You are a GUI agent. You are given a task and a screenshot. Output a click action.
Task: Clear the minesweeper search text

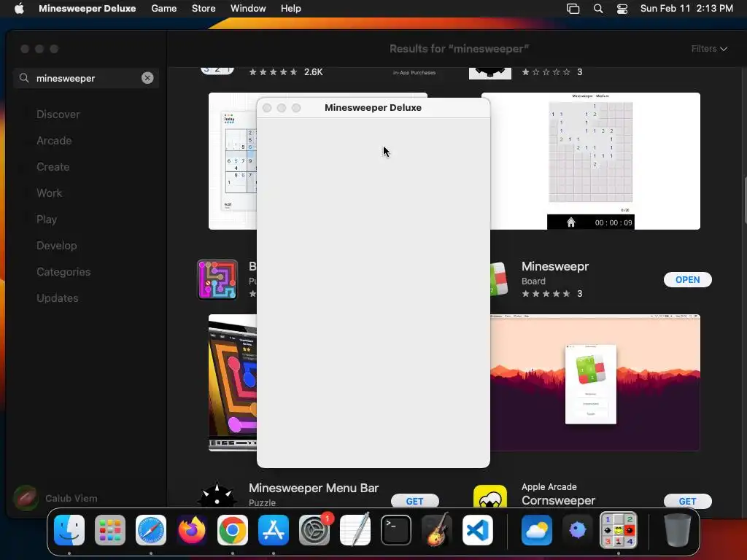pos(147,78)
